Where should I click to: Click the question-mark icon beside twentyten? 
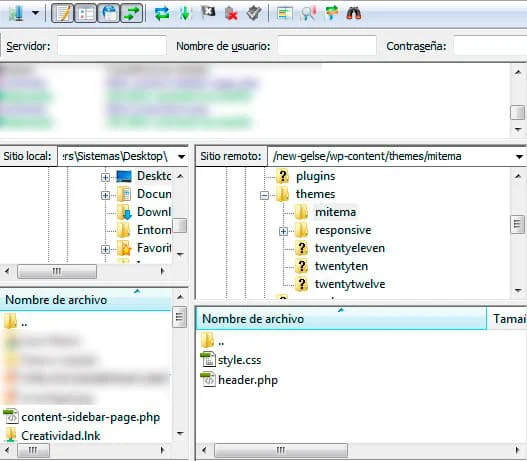point(301,266)
